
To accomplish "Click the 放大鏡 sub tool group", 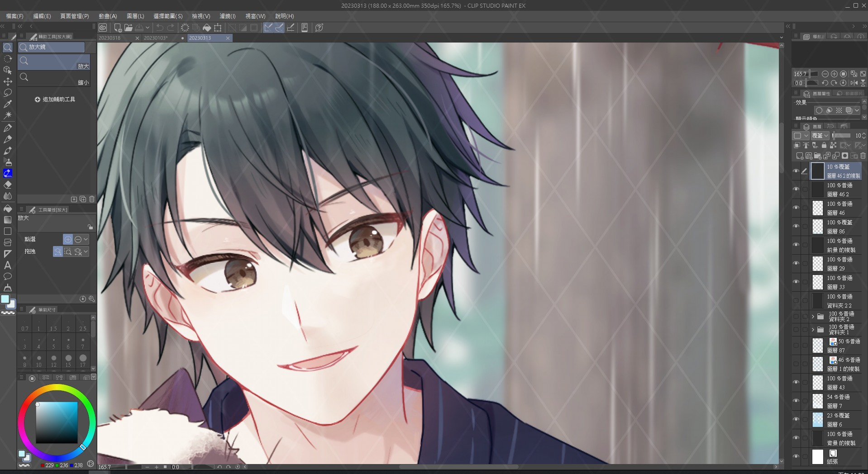I will [x=51, y=47].
